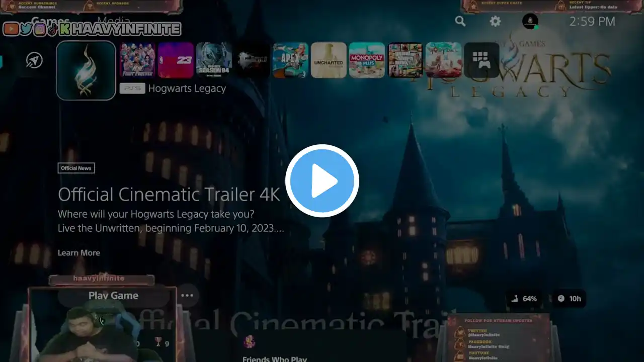This screenshot has width=644, height=362.
Task: Open the Explore rocket icon
Action: (34, 61)
